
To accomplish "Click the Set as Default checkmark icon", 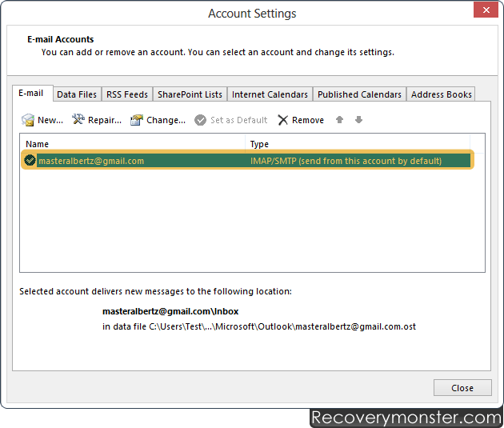I will click(x=200, y=120).
